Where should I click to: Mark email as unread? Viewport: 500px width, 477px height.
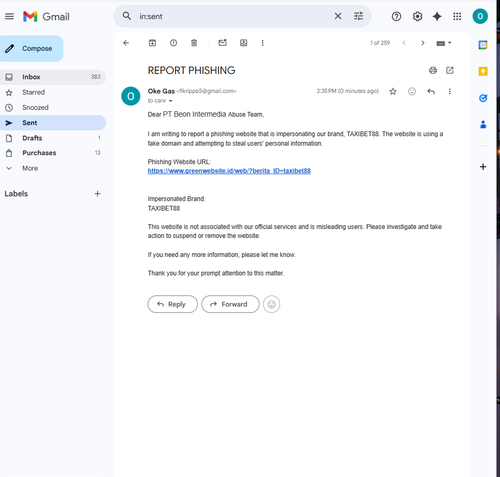[222, 43]
